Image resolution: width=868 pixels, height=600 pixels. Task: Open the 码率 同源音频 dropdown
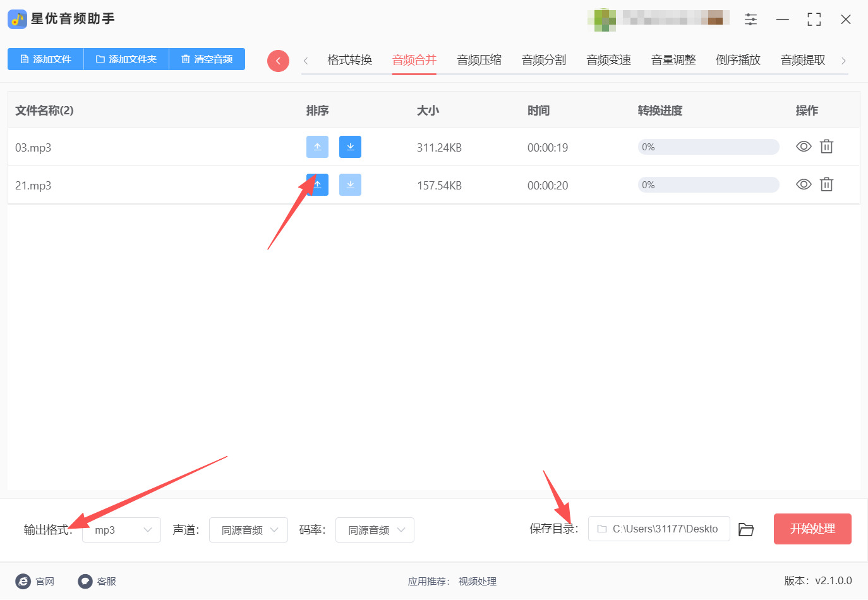375,530
